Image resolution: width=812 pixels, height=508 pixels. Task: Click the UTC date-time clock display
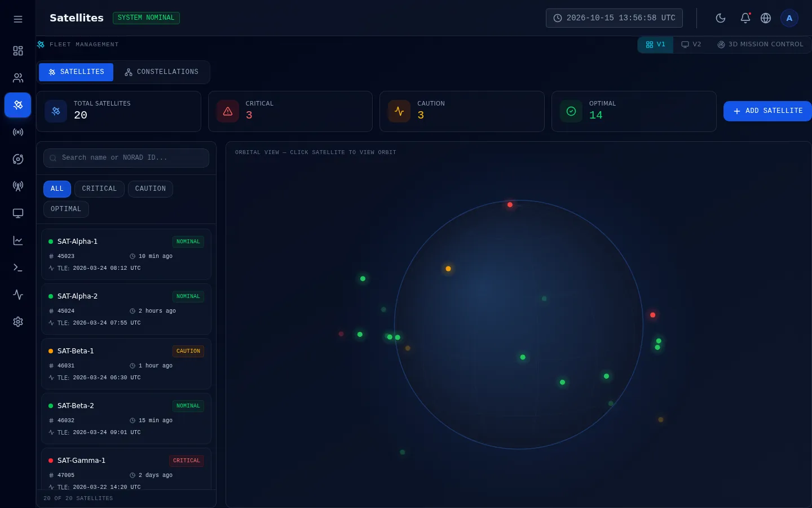click(614, 18)
